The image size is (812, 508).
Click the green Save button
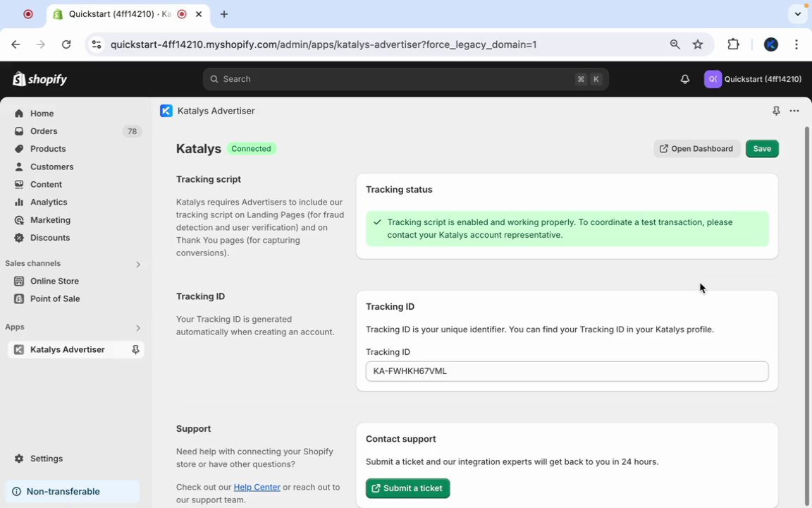pyautogui.click(x=762, y=149)
